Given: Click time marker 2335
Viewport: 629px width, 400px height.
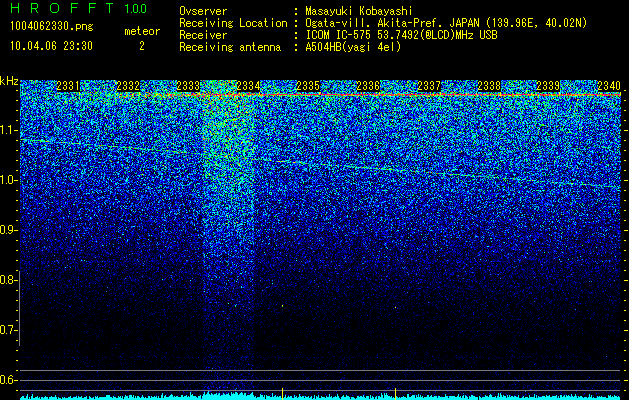Looking at the screenshot, I should [x=308, y=86].
